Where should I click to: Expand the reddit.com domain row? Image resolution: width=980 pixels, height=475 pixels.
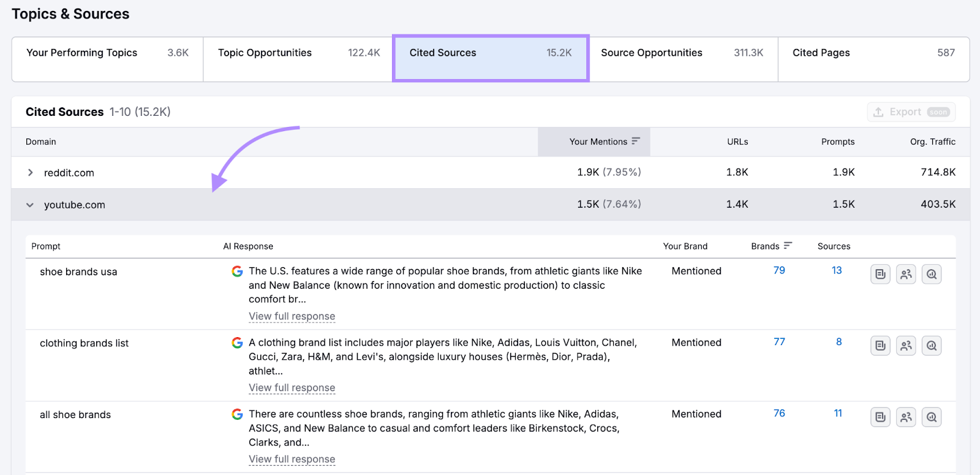pyautogui.click(x=30, y=173)
